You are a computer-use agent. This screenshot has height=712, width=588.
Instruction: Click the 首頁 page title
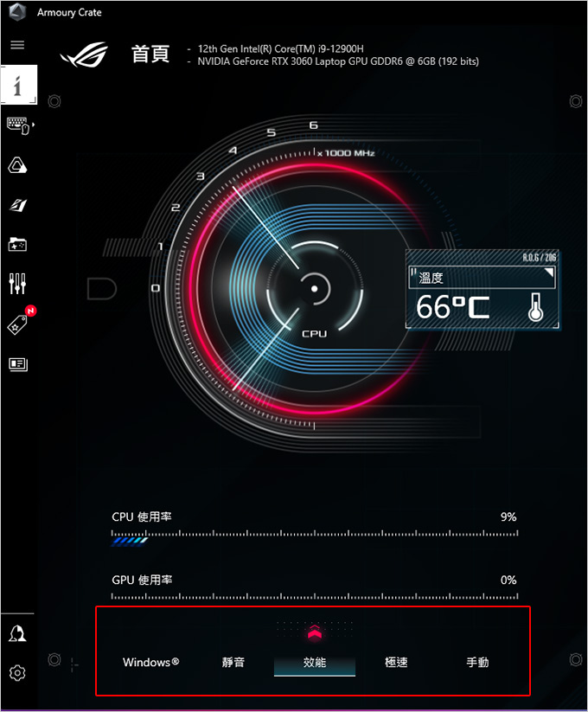[x=150, y=54]
